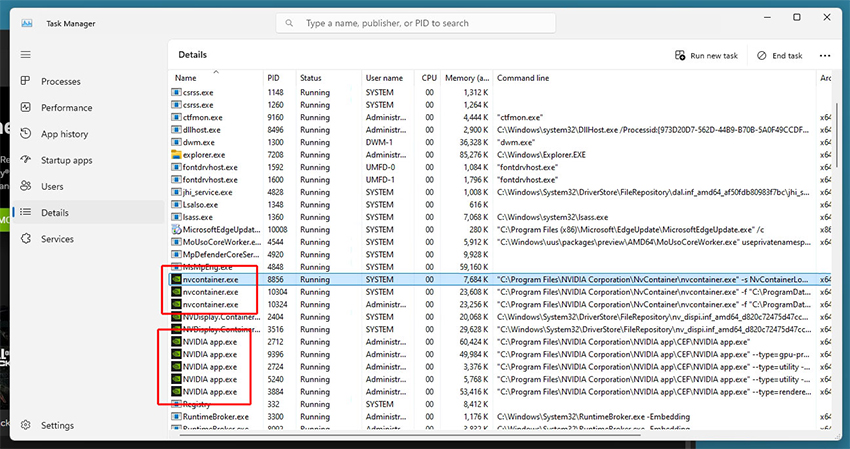Click the explorer.exe folder icon
The width and height of the screenshot is (850, 449).
tap(176, 155)
